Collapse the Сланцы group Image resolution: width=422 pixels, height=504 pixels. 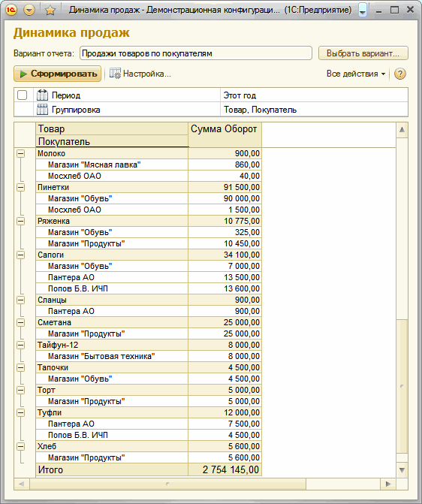click(x=20, y=300)
